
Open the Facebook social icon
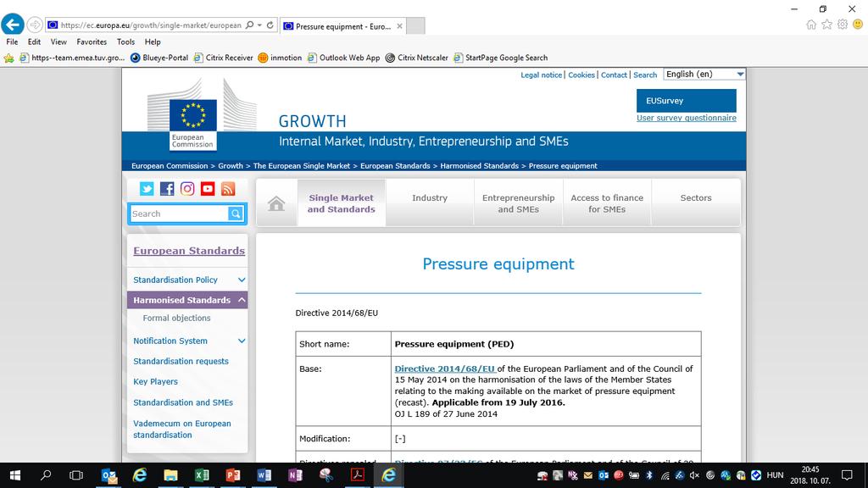tap(167, 189)
